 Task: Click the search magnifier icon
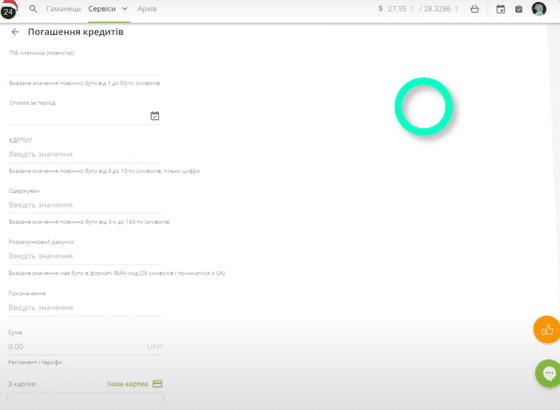[33, 9]
